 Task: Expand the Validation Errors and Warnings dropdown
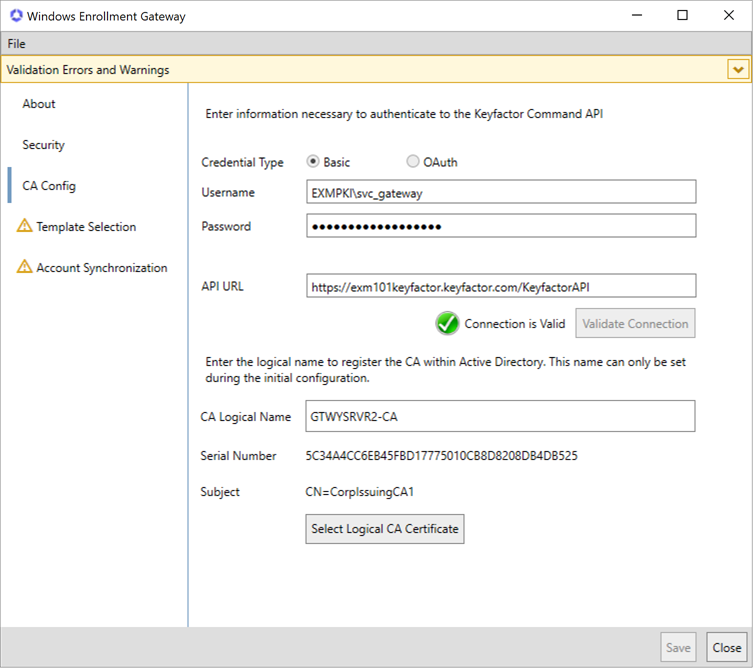pos(738,70)
